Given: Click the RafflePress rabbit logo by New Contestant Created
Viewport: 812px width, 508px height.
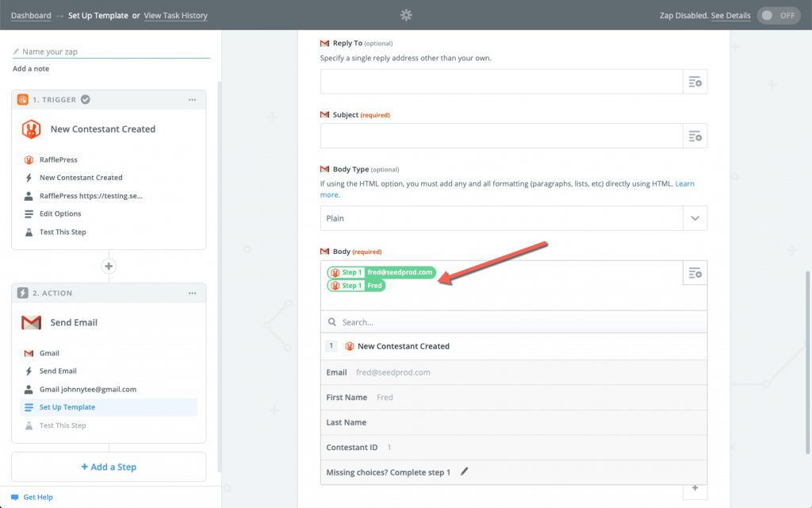Looking at the screenshot, I should pos(31,129).
